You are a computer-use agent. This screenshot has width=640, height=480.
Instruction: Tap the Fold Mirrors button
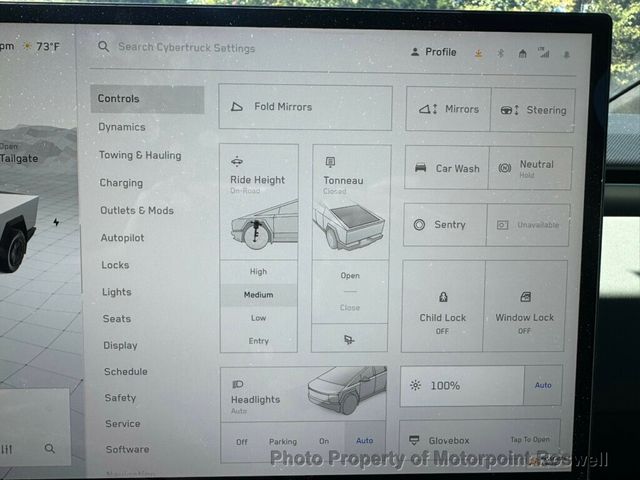point(305,107)
